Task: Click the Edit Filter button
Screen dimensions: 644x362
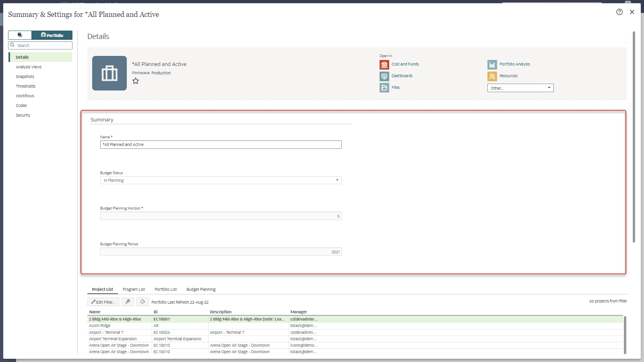Action: (x=103, y=302)
